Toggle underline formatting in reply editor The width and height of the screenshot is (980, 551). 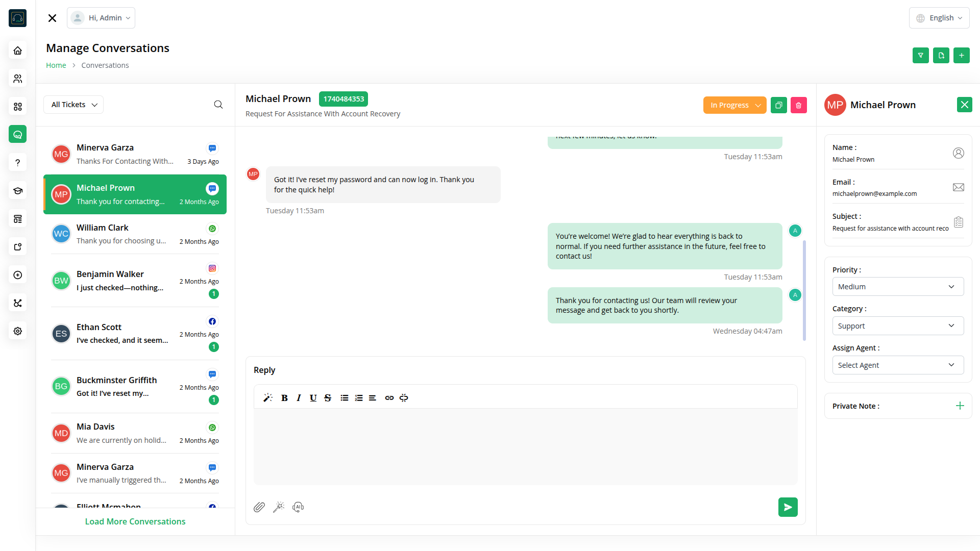click(313, 398)
